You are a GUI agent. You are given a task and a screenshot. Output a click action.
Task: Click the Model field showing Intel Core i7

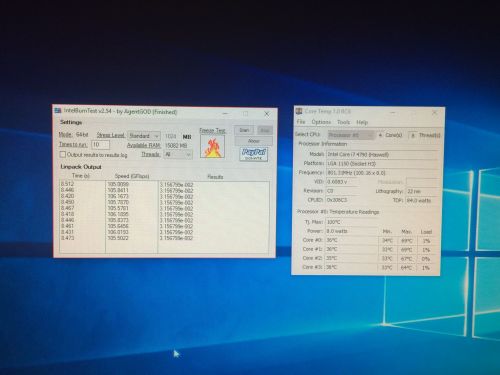tap(382, 154)
